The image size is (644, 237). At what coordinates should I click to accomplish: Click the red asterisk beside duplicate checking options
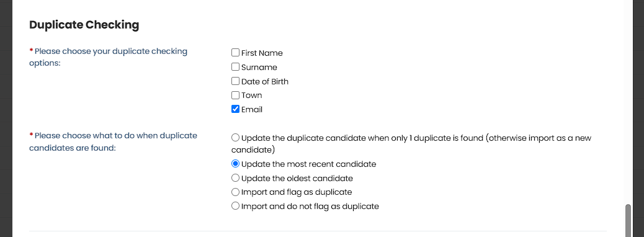click(x=31, y=51)
